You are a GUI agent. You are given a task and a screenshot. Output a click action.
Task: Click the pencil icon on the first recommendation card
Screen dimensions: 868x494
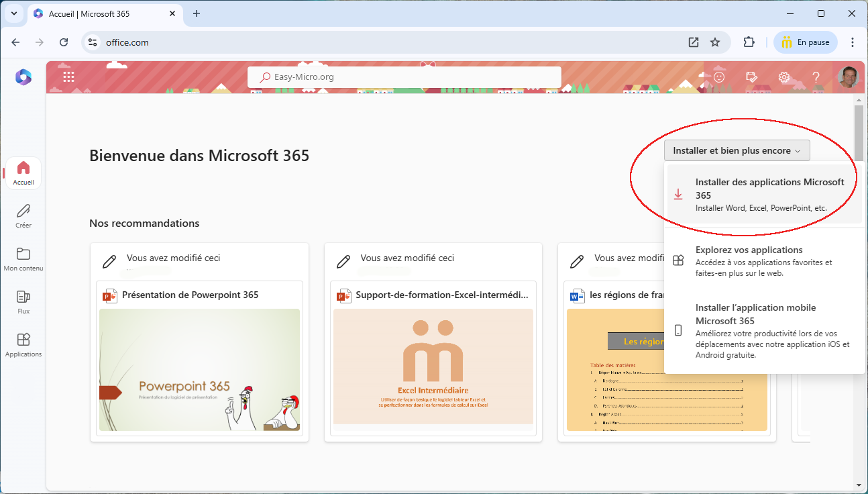[x=109, y=261]
